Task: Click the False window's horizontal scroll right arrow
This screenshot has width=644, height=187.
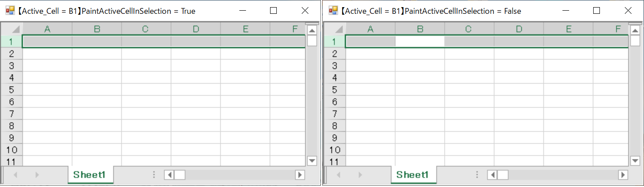Action: (x=623, y=175)
